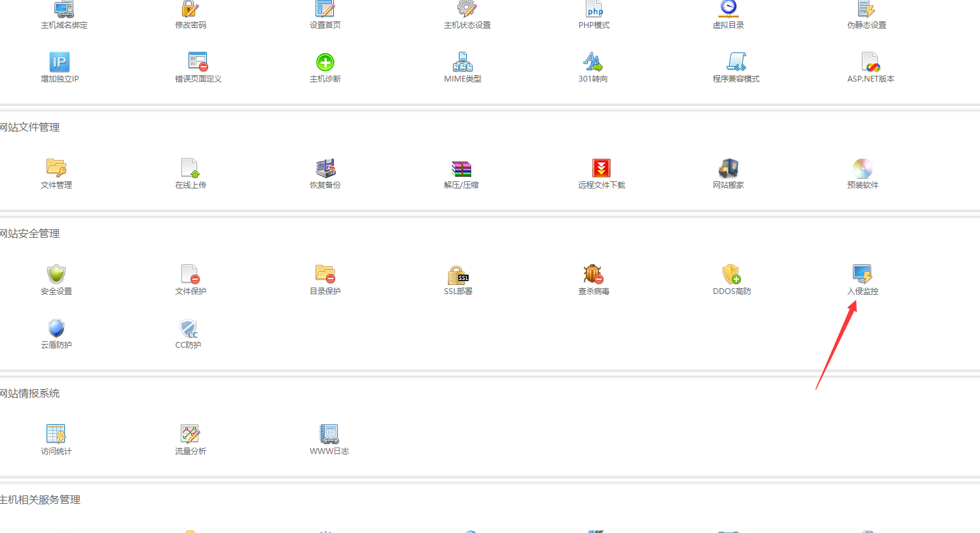Open the 目录保护 directory protection icon
980x533 pixels.
pyautogui.click(x=325, y=275)
